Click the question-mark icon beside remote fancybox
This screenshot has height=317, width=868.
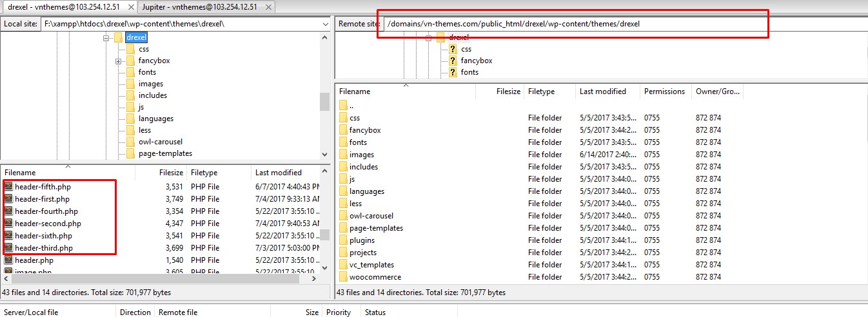[x=453, y=61]
